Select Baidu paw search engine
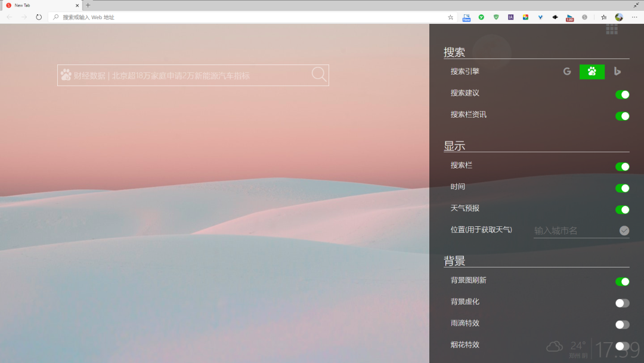This screenshot has height=363, width=644. [592, 72]
